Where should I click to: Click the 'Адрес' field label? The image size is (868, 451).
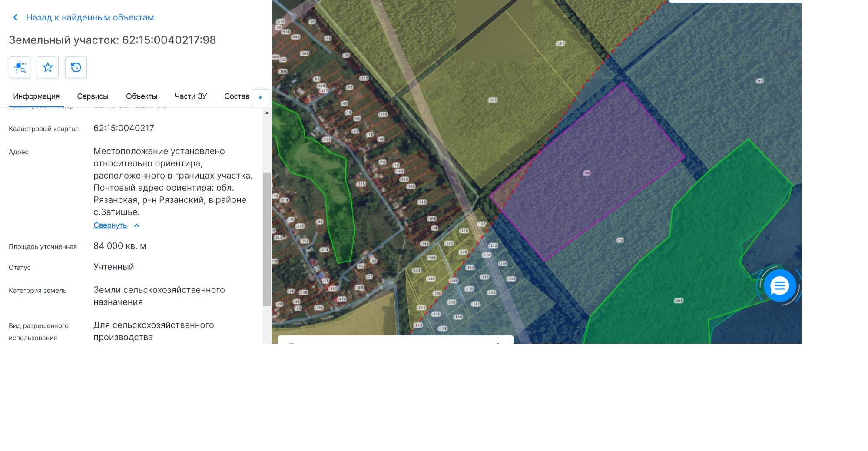[x=19, y=152]
